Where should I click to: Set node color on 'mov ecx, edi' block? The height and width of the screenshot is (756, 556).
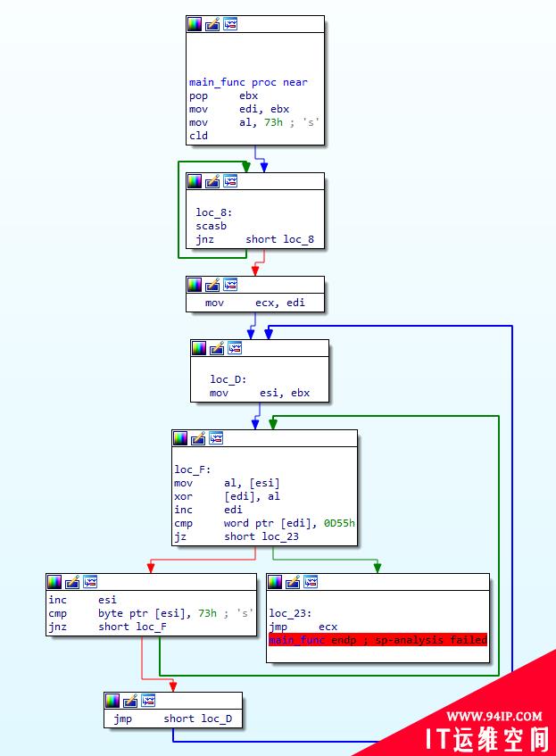195,285
